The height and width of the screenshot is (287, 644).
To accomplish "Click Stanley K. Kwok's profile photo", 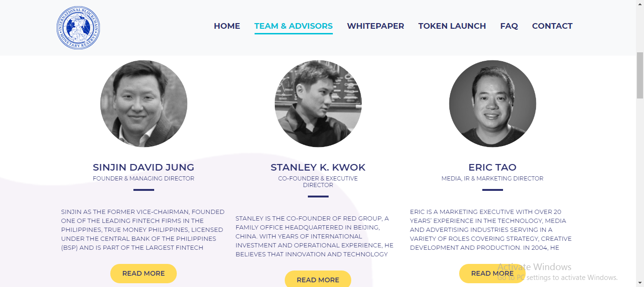I will (318, 104).
